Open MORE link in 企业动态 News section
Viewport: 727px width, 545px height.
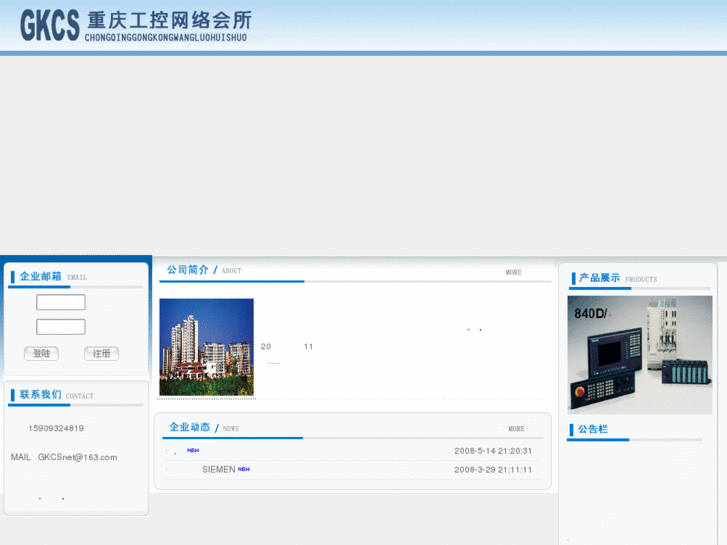click(x=515, y=429)
